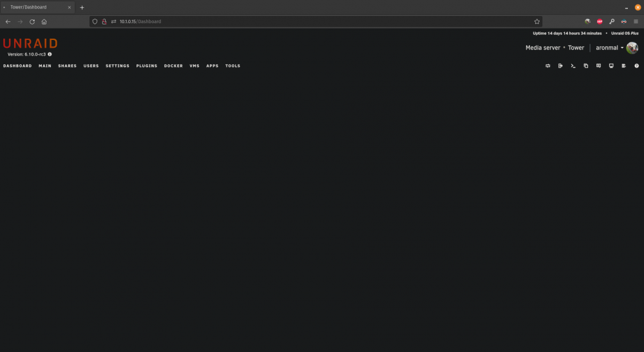Reload the current page
The width and height of the screenshot is (644, 352).
click(x=32, y=22)
